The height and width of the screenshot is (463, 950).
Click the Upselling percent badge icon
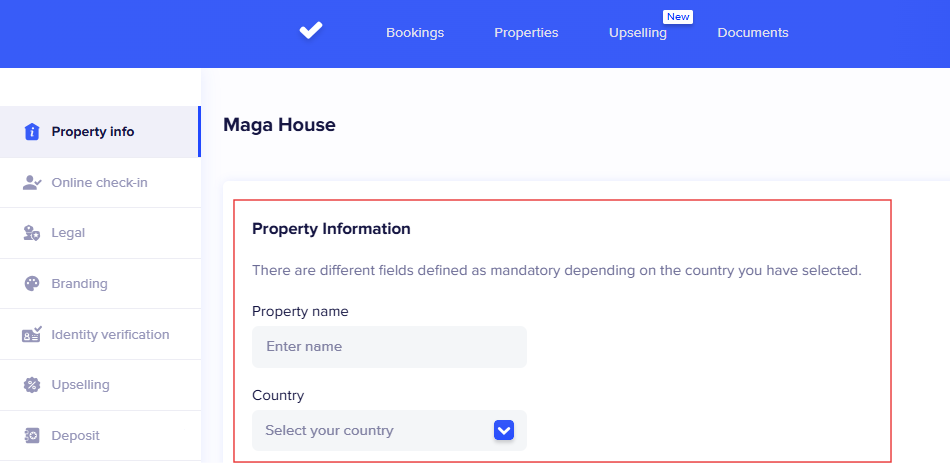[31, 385]
